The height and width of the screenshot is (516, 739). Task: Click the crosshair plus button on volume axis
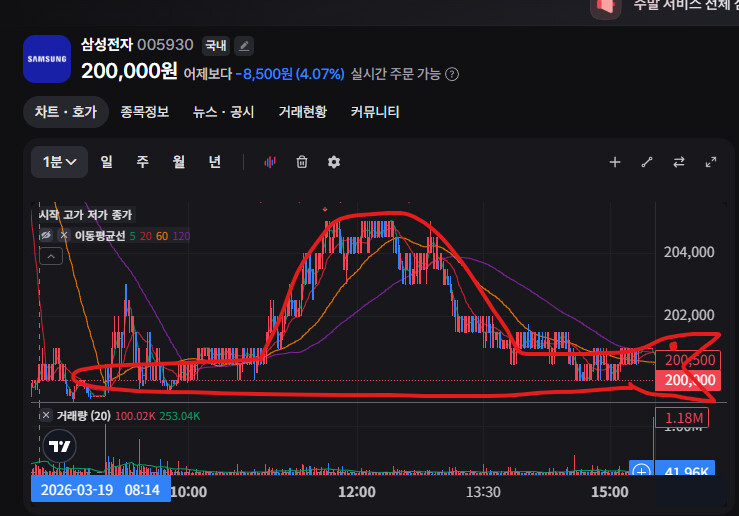click(641, 470)
